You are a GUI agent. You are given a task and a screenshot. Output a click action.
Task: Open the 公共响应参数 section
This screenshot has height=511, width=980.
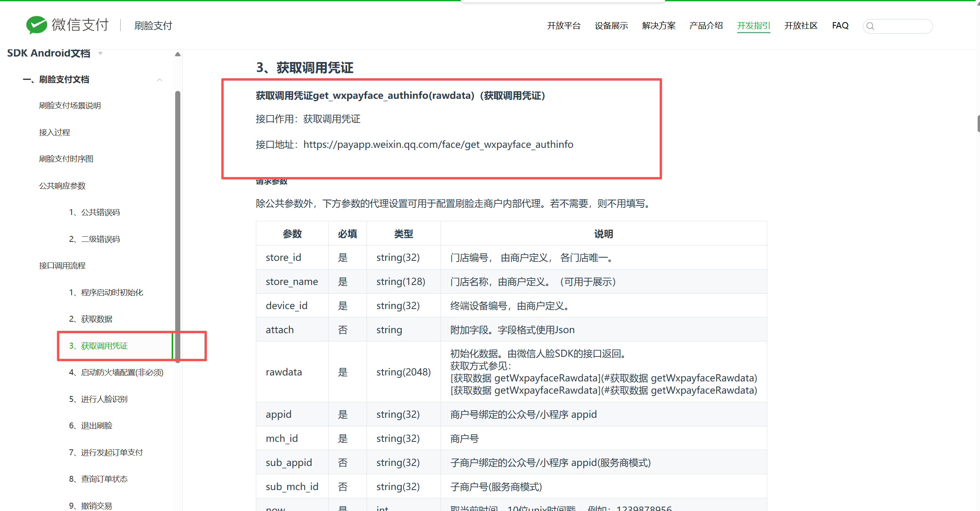coord(62,186)
